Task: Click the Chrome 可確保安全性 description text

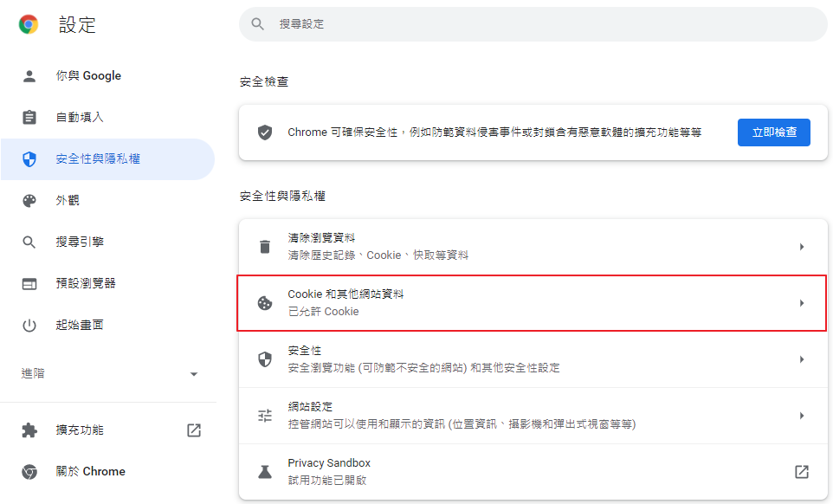Action: coord(494,132)
